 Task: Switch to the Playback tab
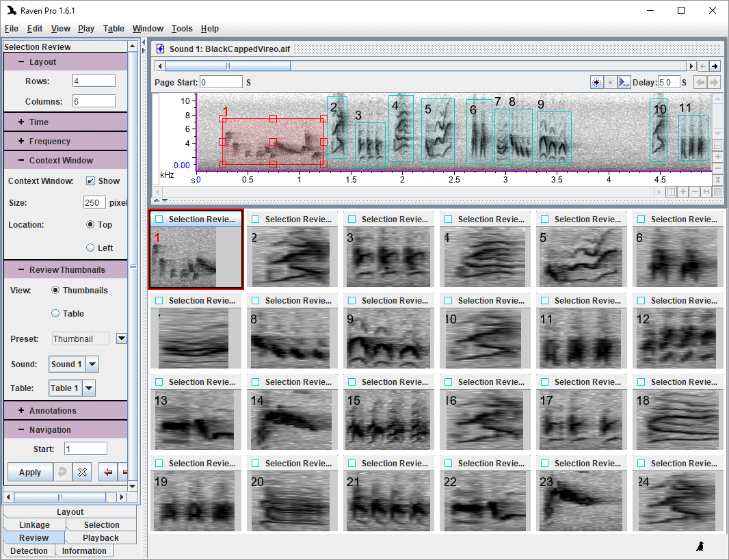[x=101, y=538]
